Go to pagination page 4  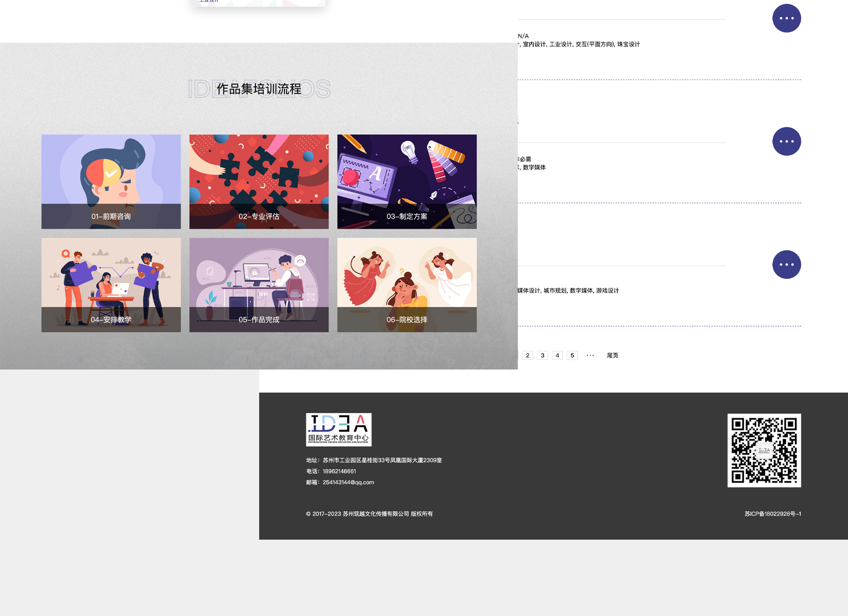557,355
